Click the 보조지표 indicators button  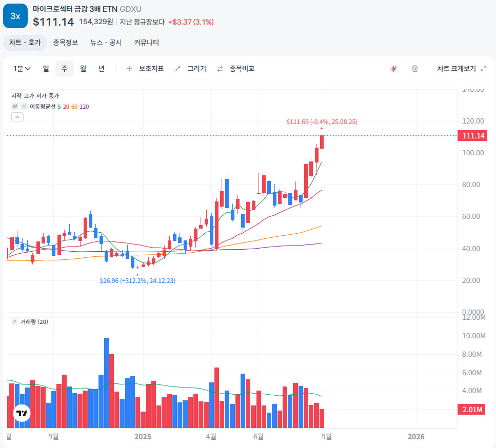pos(151,69)
